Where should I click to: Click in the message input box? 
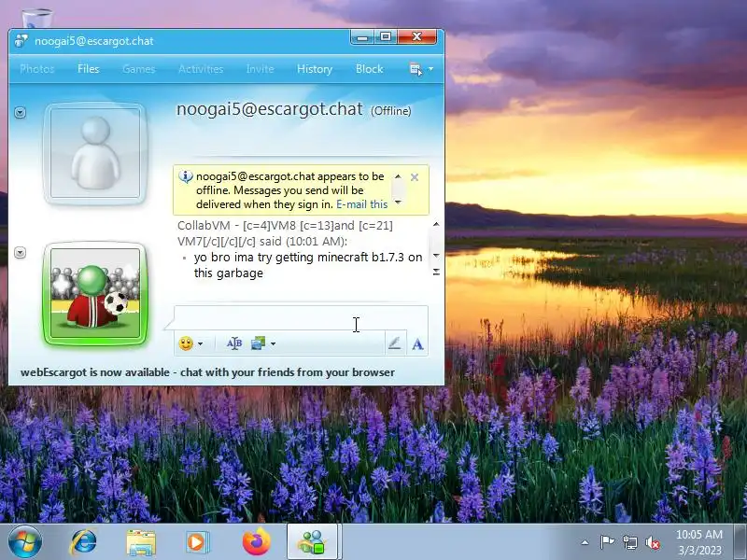[x=301, y=317]
